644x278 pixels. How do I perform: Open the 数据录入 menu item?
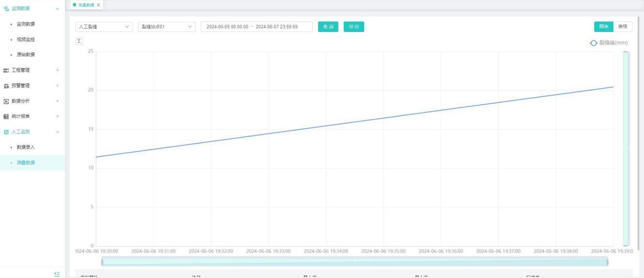click(x=26, y=147)
